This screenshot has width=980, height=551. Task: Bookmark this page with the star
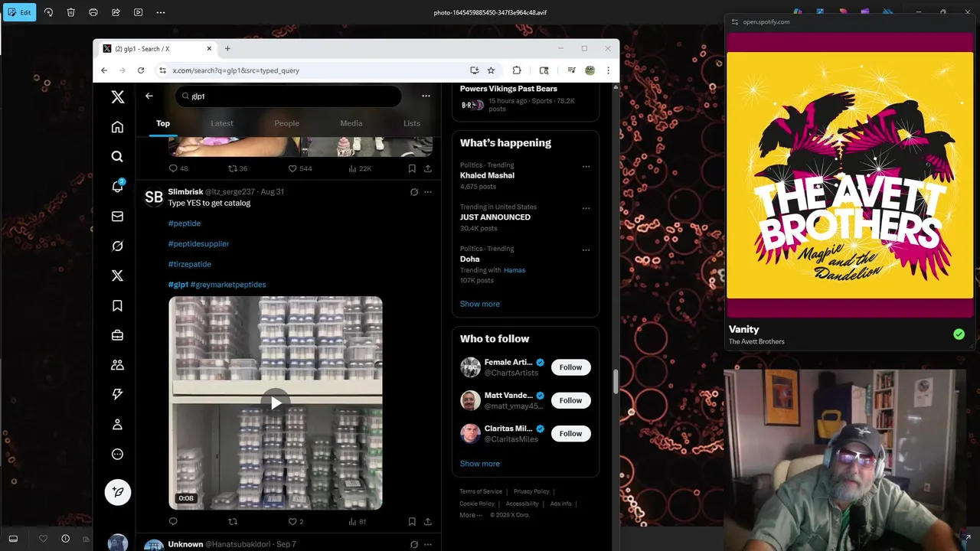[x=491, y=70]
